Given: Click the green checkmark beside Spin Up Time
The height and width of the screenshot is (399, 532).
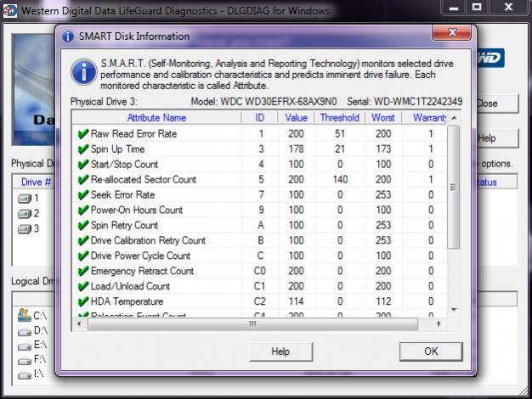Looking at the screenshot, I should (83, 149).
